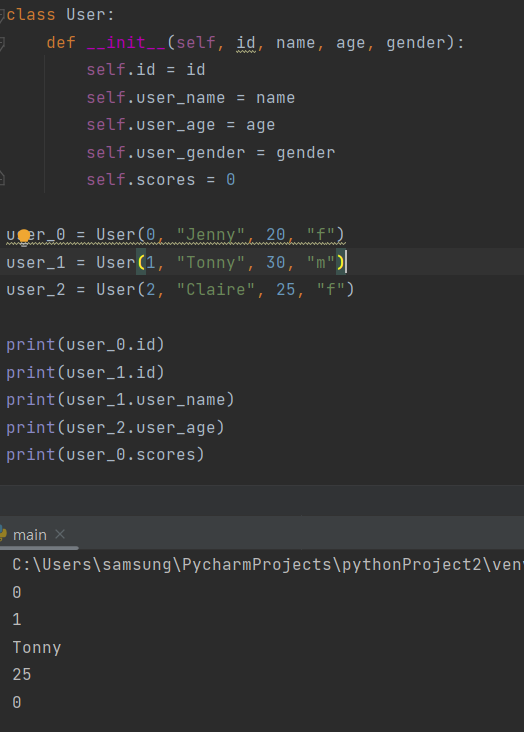This screenshot has width=524, height=732.
Task: Click the gender parameter in __init__ signature
Action: [415, 43]
